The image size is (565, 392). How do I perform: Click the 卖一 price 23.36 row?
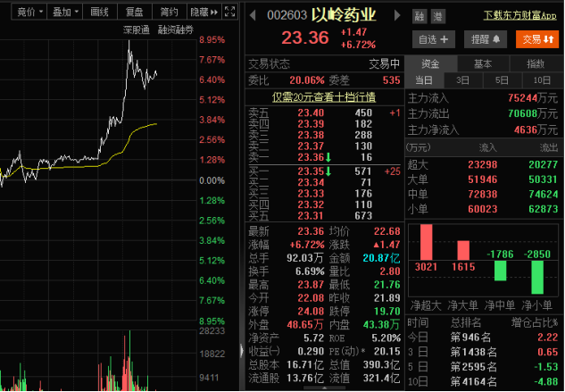click(325, 157)
